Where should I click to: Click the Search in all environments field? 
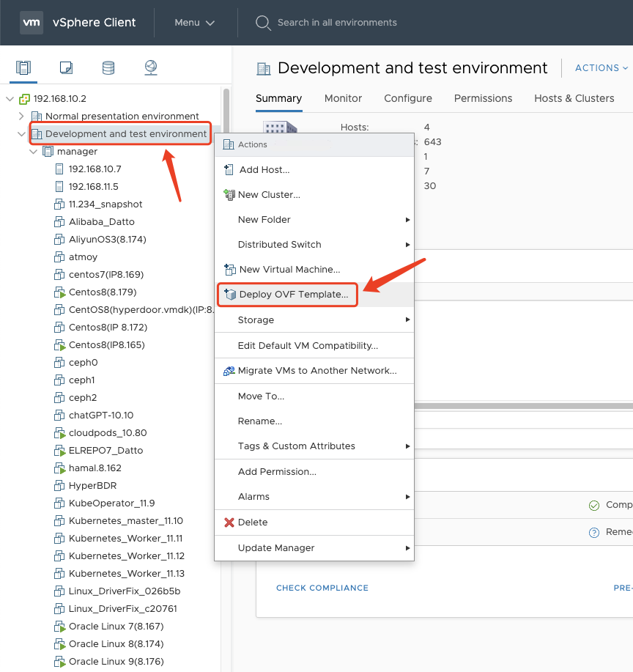[x=337, y=23]
